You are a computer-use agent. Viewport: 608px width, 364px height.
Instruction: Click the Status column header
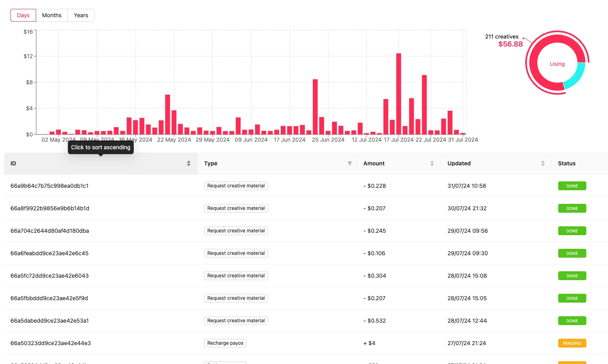click(566, 163)
